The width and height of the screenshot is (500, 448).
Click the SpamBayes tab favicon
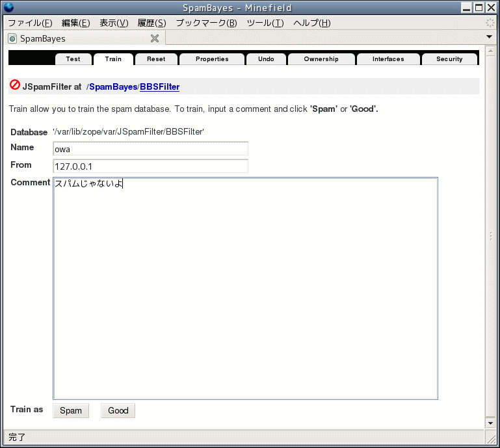(x=12, y=38)
